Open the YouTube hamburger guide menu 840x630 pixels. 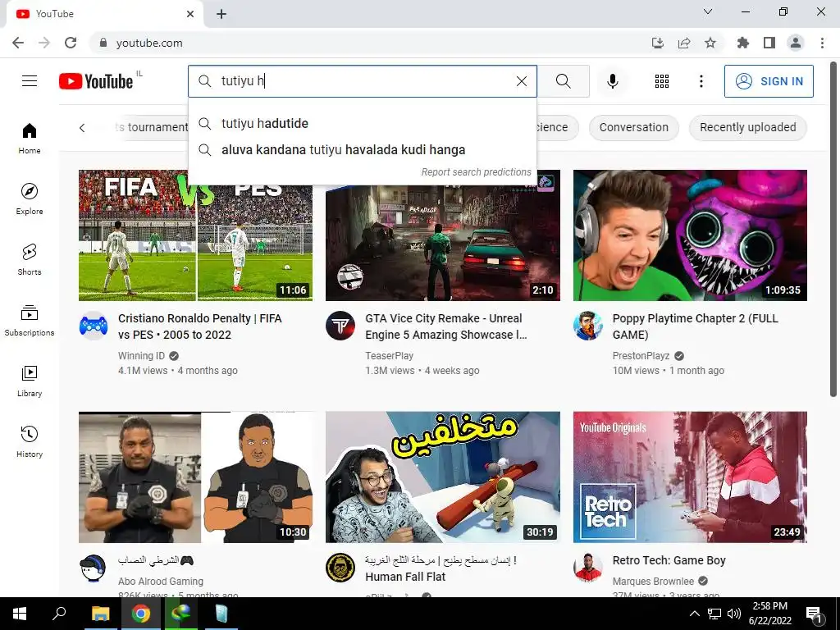30,81
